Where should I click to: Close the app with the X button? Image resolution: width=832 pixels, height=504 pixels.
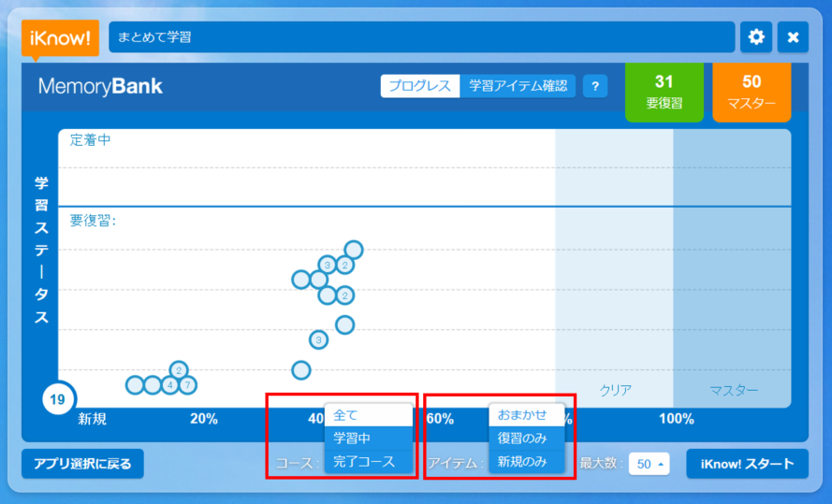pyautogui.click(x=793, y=37)
